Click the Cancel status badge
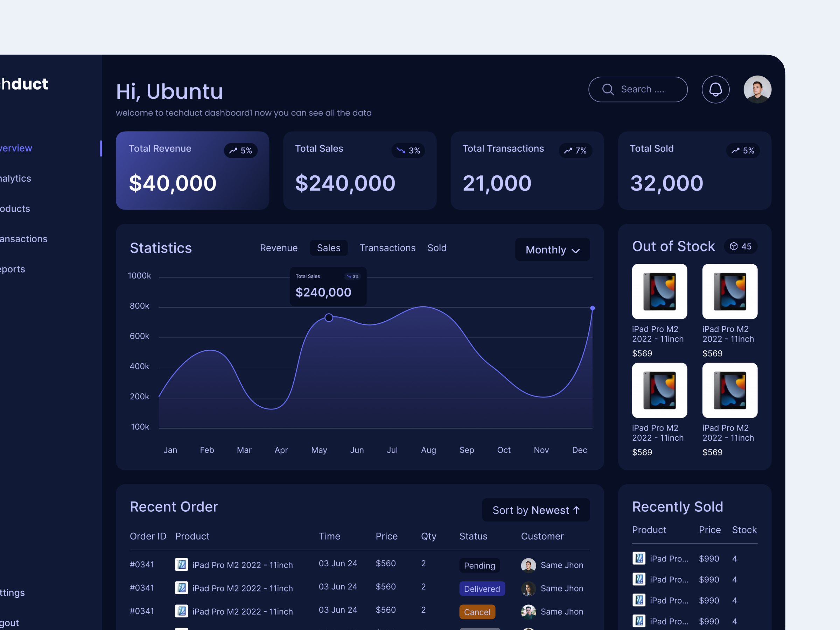840x630 pixels. tap(477, 612)
